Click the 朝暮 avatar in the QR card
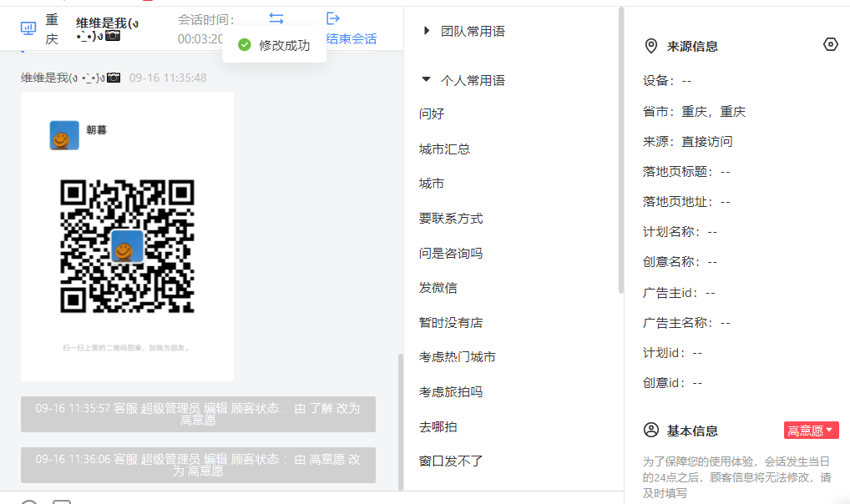Screen dimensions: 850x504 (x=64, y=135)
